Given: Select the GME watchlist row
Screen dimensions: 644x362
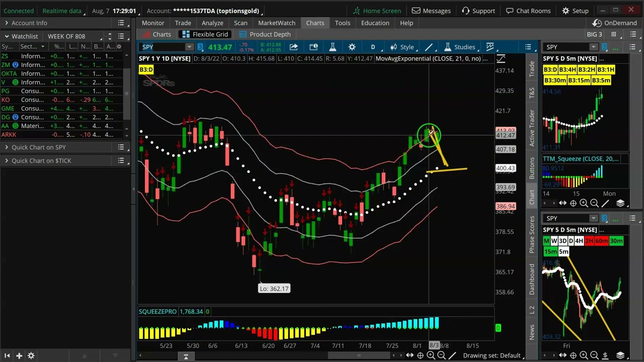Looking at the screenshot, I should [61, 108].
